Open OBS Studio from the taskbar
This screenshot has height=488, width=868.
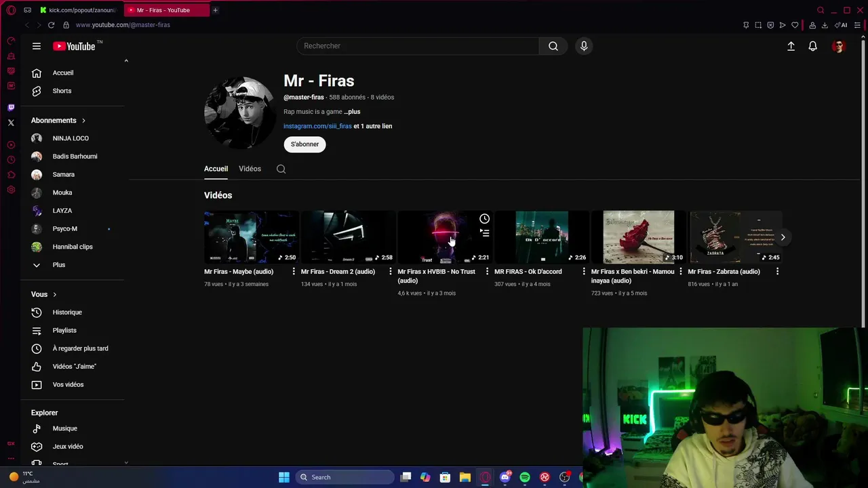click(564, 477)
